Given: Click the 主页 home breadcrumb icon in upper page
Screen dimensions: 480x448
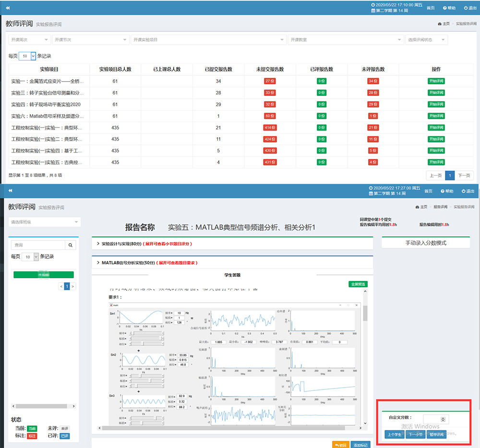Looking at the screenshot, I should (440, 24).
